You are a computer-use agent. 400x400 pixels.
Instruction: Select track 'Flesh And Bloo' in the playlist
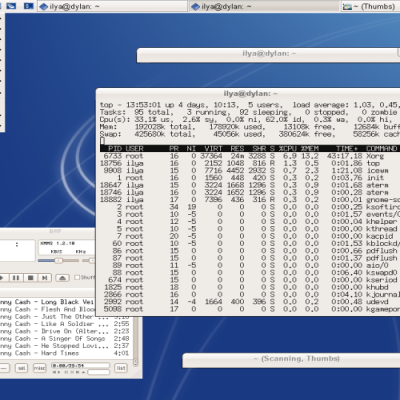(47, 309)
